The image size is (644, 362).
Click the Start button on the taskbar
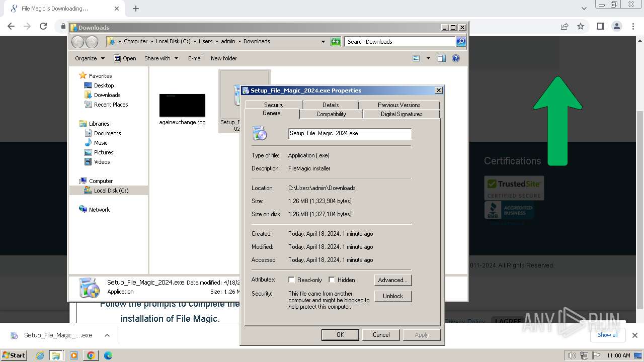14,355
